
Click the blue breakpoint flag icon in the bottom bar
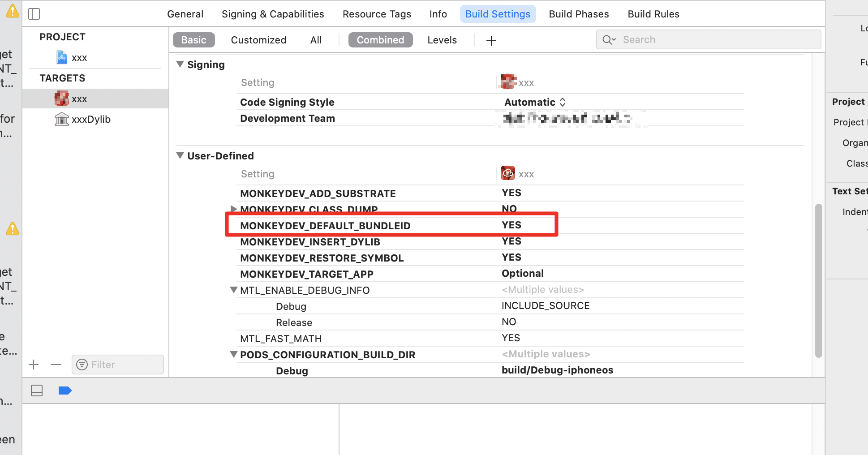pos(65,390)
